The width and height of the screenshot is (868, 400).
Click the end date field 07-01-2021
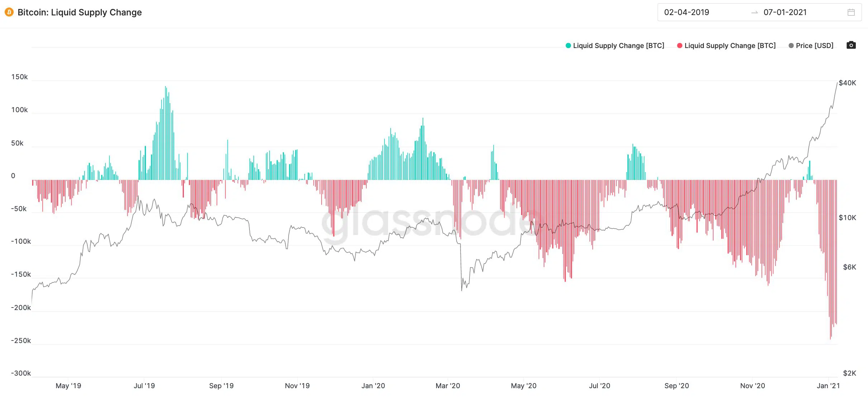[785, 13]
